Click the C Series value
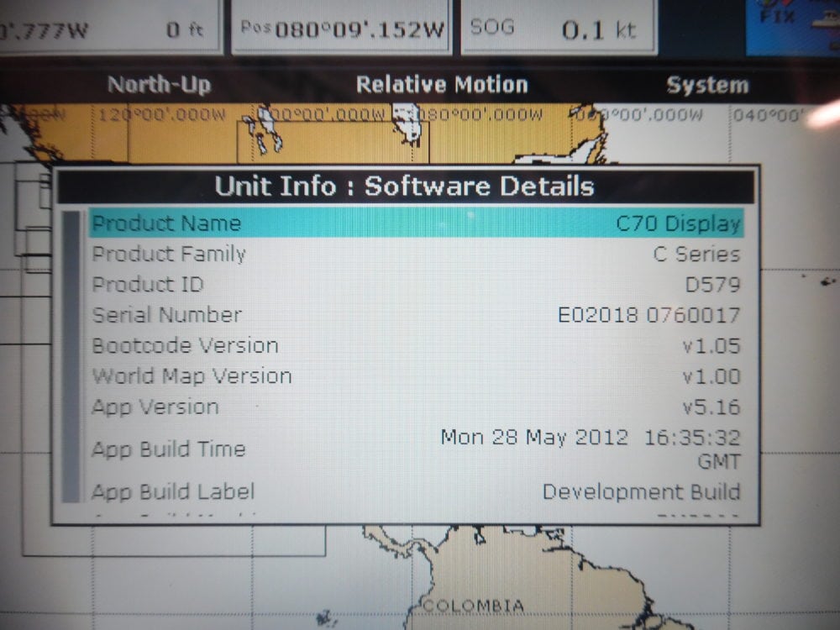The image size is (840, 630). pos(696,254)
